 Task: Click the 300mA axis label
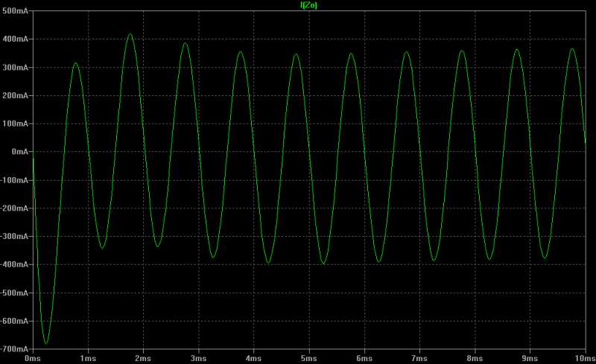(x=15, y=67)
